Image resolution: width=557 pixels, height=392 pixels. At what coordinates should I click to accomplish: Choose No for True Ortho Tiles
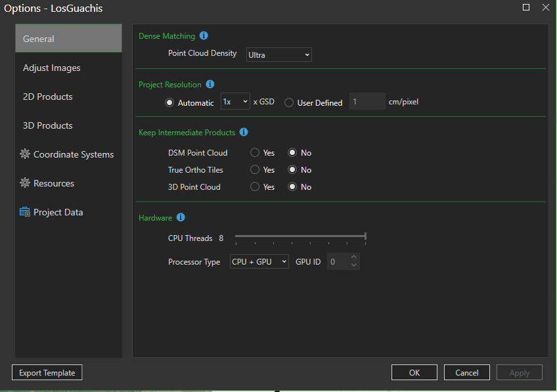point(292,169)
